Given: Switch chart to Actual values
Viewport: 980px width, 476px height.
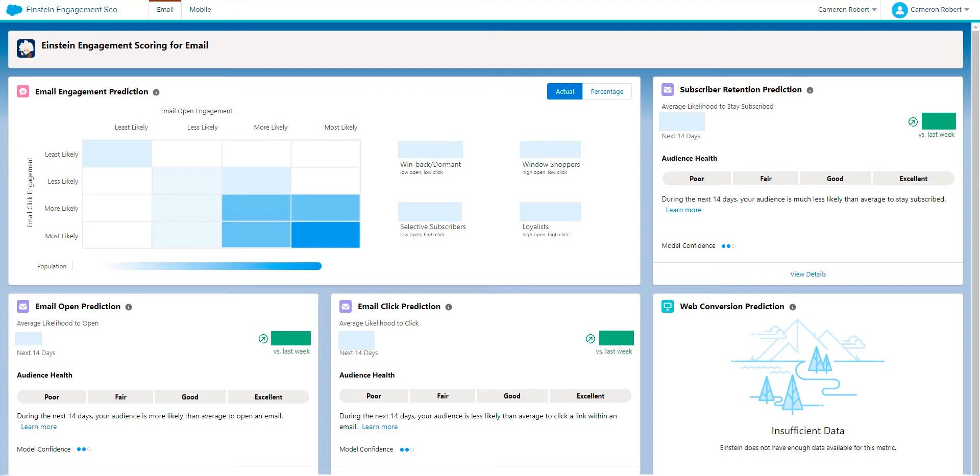Looking at the screenshot, I should pos(565,91).
